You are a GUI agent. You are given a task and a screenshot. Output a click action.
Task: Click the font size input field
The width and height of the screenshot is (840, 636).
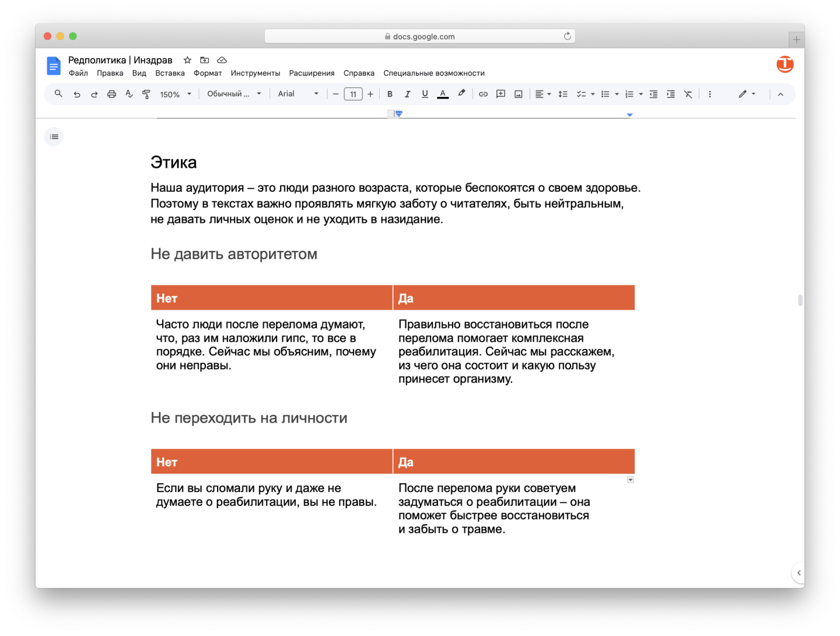(x=353, y=94)
